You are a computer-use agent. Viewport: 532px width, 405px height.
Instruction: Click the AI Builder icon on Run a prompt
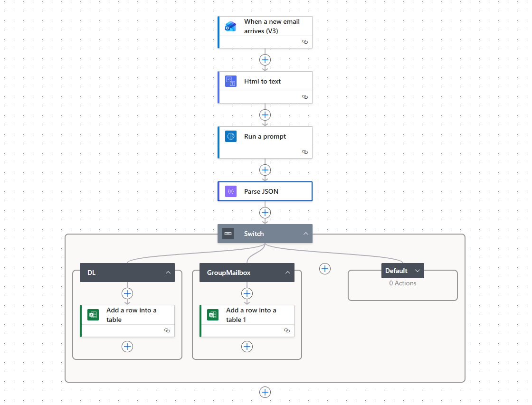pyautogui.click(x=231, y=136)
